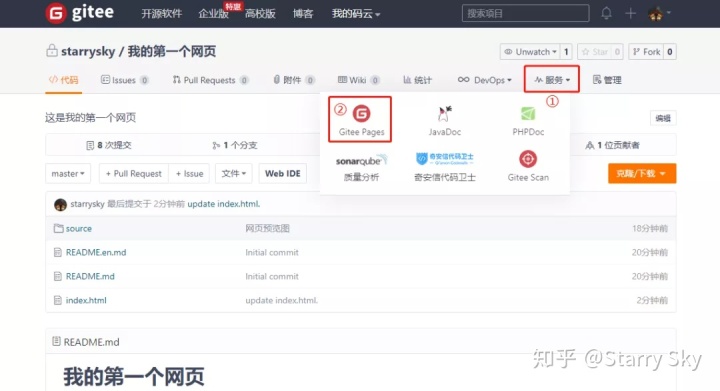Click the Fork button
This screenshot has width=720, height=391.
[646, 52]
